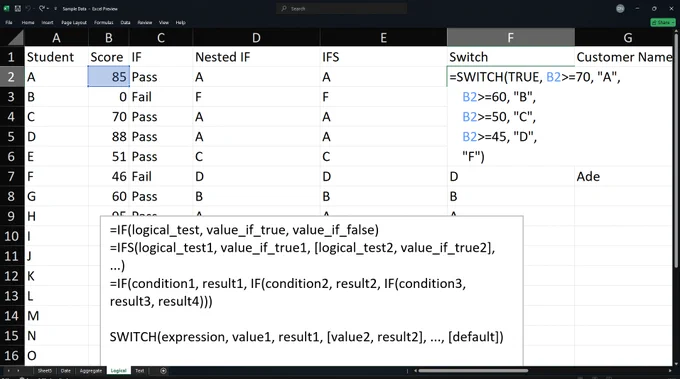Select row 7 by its row header
This screenshot has height=379, width=680.
tap(12, 176)
